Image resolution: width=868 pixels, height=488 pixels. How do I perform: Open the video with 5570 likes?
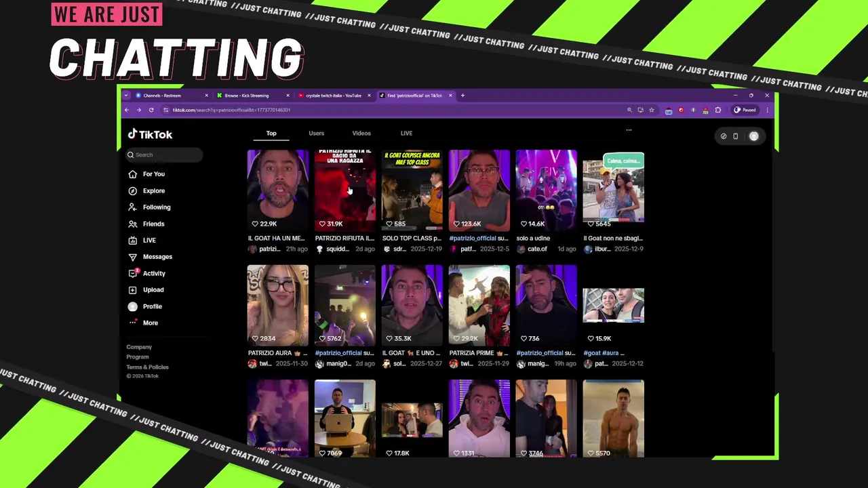614,419
